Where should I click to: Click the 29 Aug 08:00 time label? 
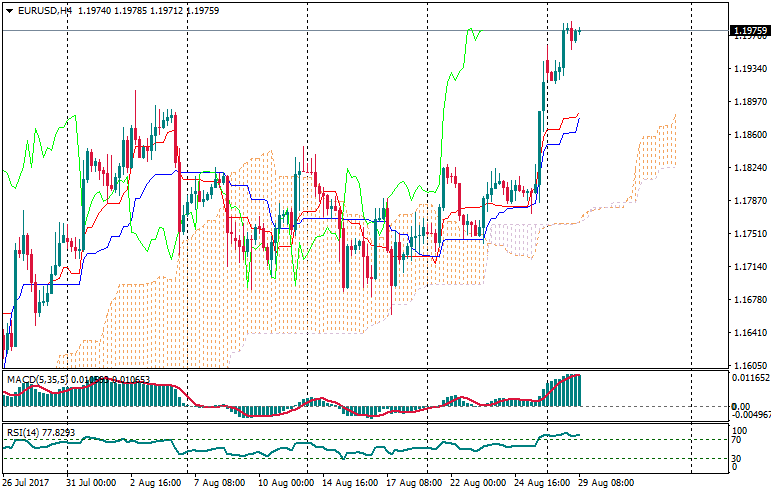pyautogui.click(x=608, y=482)
